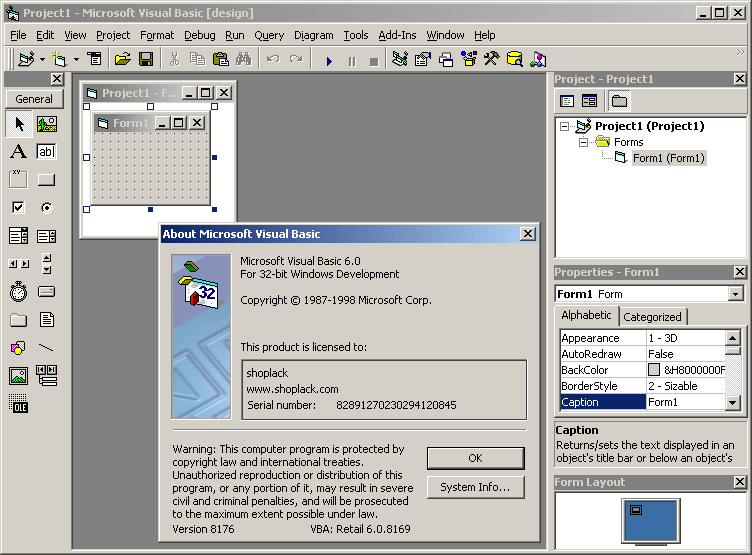
Task: Select the TextBox control tool
Action: (47, 152)
